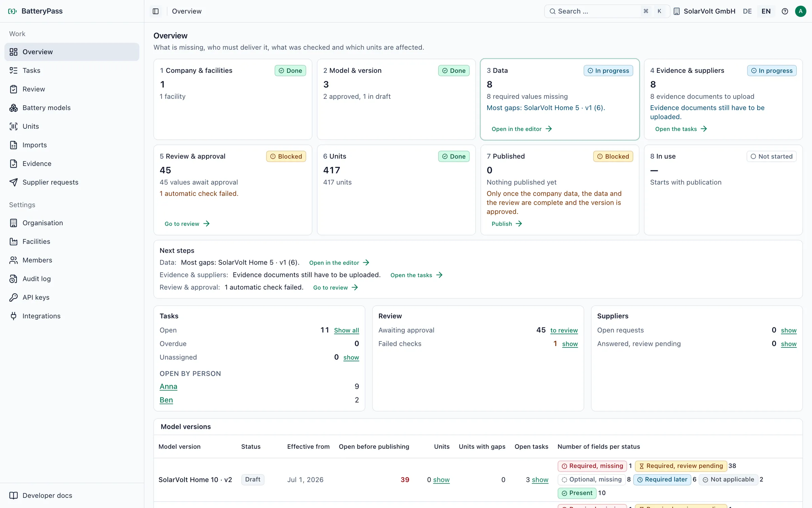The height and width of the screenshot is (508, 812).
Task: Click the Facilities factory icon
Action: click(x=14, y=241)
